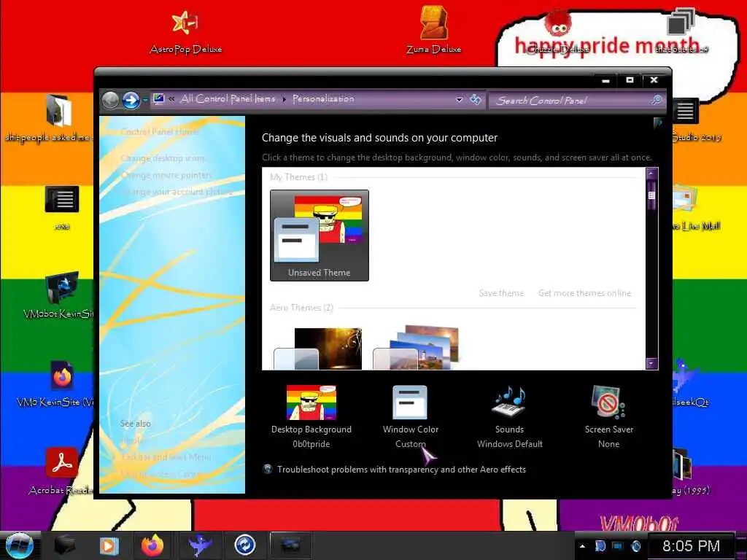Switch to the Personalization window taskbar button

290,545
